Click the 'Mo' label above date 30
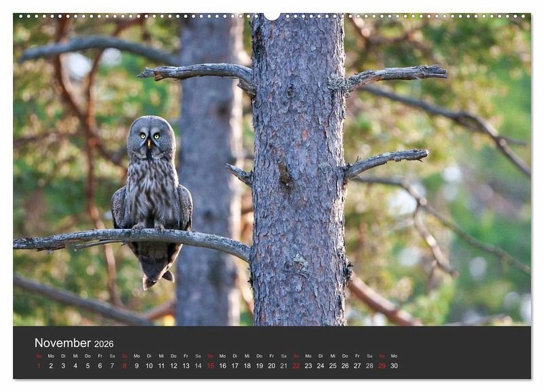 (394, 356)
